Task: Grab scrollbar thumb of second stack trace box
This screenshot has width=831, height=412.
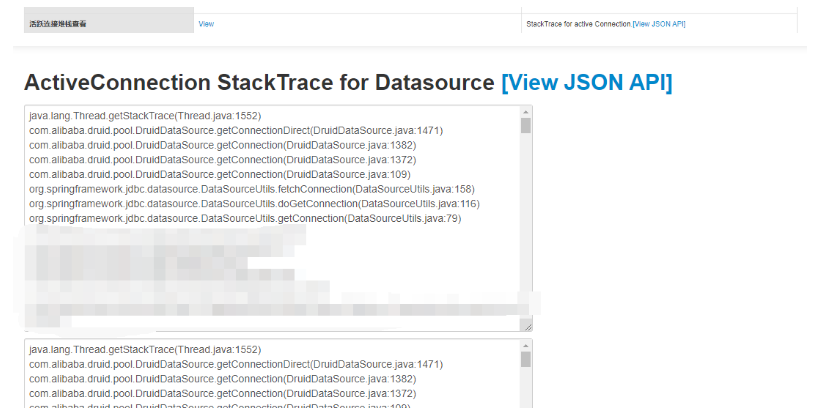Action: [x=526, y=360]
